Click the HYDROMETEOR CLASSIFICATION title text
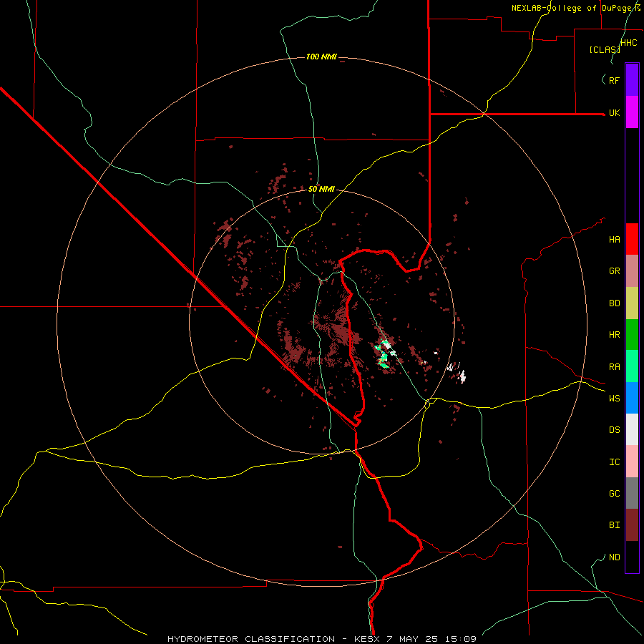 pos(251,639)
